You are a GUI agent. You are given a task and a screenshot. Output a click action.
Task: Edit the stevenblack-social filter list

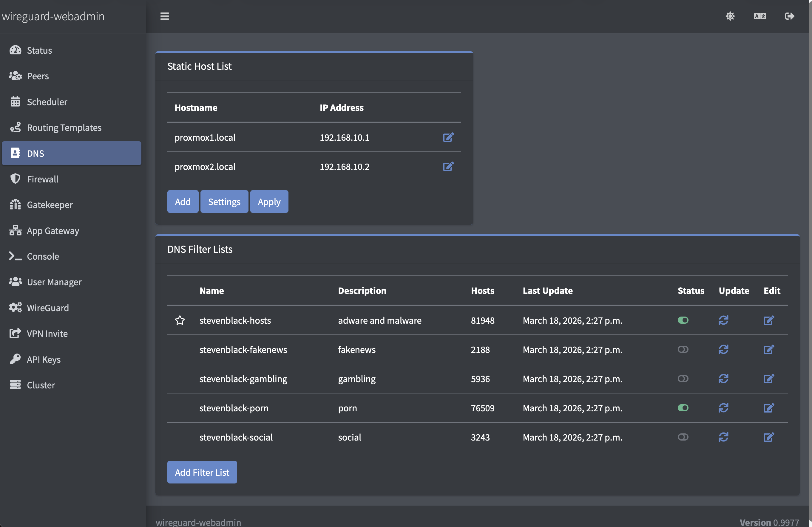(768, 437)
